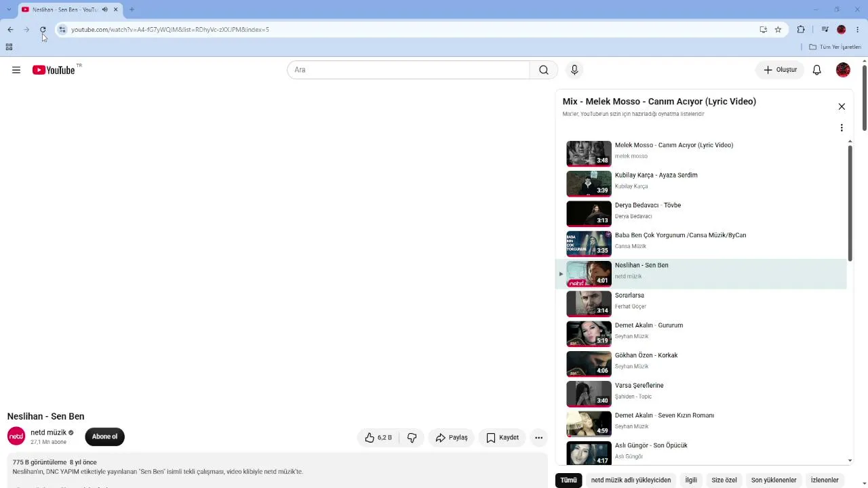
Task: Dislike the video with thumbs down
Action: 412,438
